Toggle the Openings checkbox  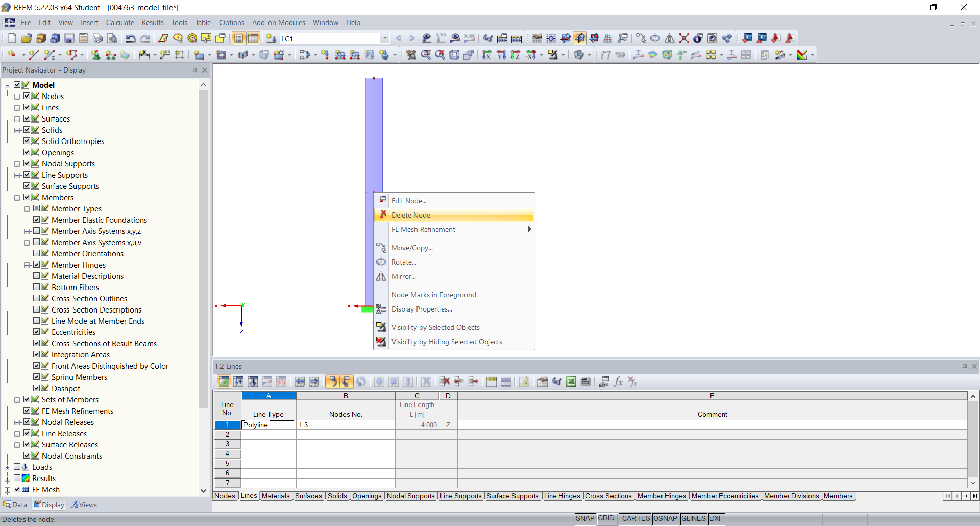[27, 152]
